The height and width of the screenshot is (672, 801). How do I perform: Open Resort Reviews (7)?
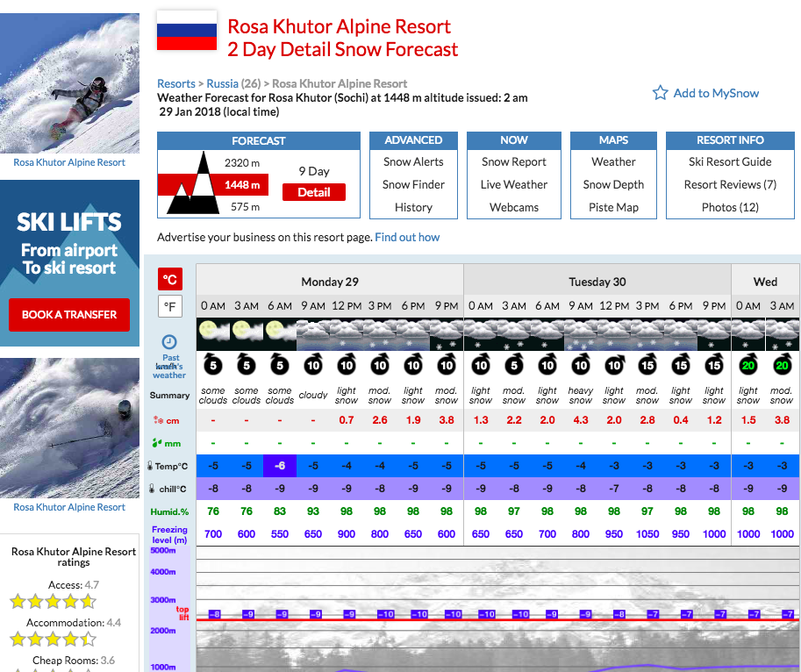730,184
